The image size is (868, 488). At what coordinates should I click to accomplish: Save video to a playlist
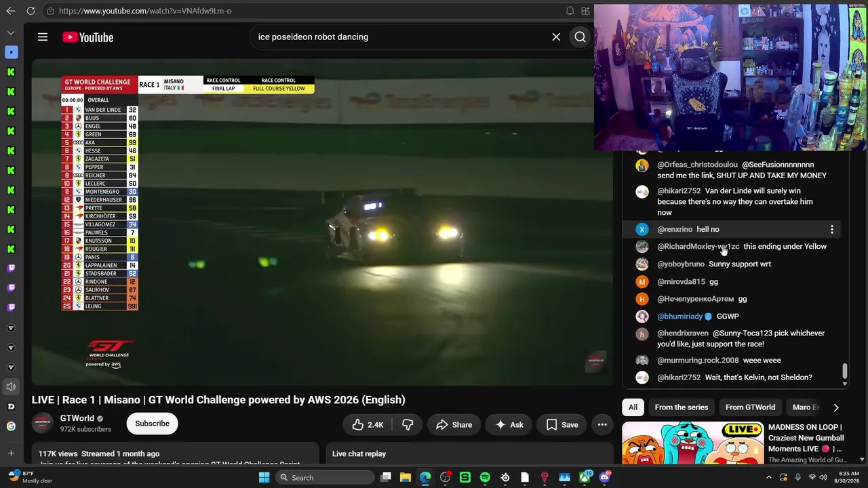pyautogui.click(x=562, y=425)
